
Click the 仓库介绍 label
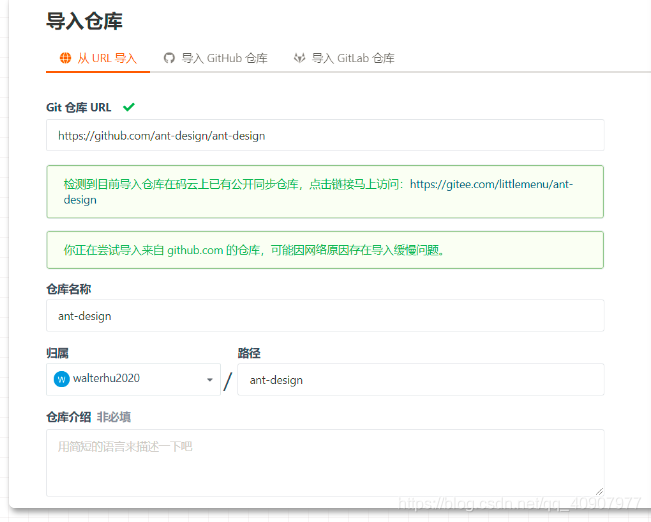click(x=69, y=417)
